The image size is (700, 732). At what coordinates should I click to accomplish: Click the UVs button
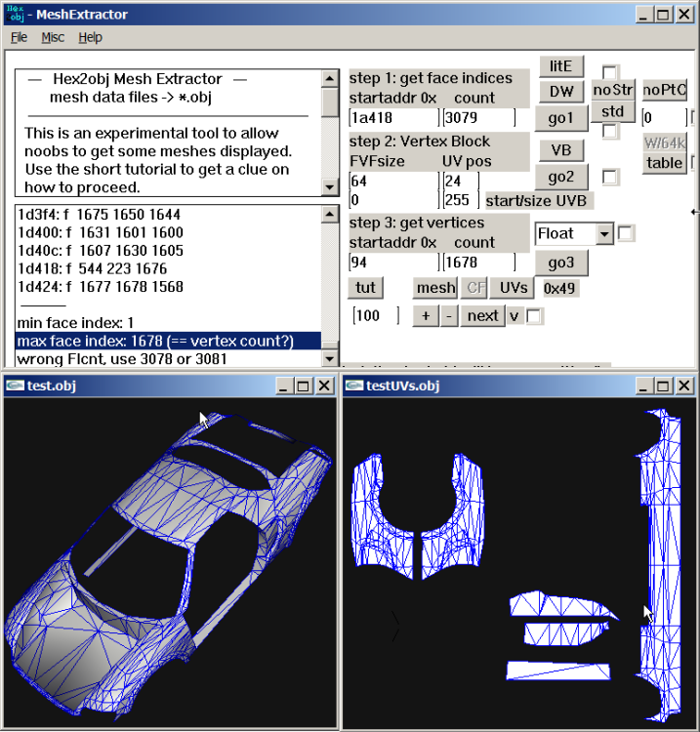514,288
